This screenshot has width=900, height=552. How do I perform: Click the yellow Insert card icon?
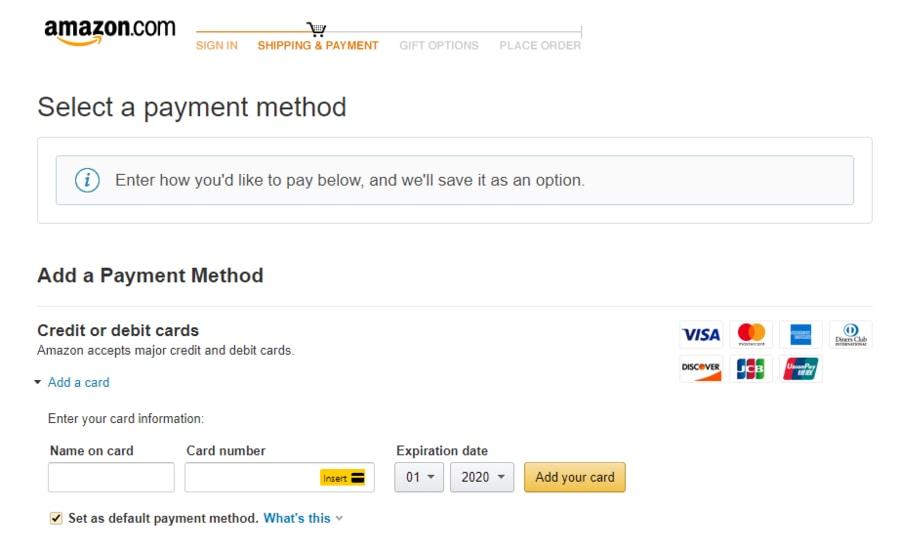pos(343,478)
